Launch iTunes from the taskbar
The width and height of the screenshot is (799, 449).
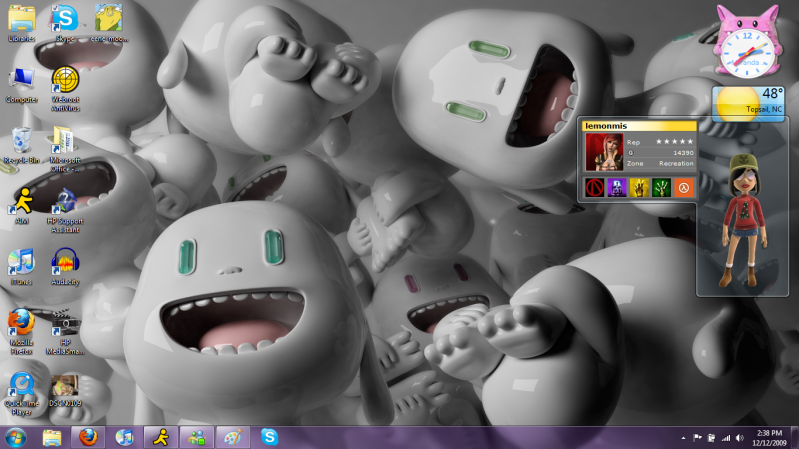[124, 438]
